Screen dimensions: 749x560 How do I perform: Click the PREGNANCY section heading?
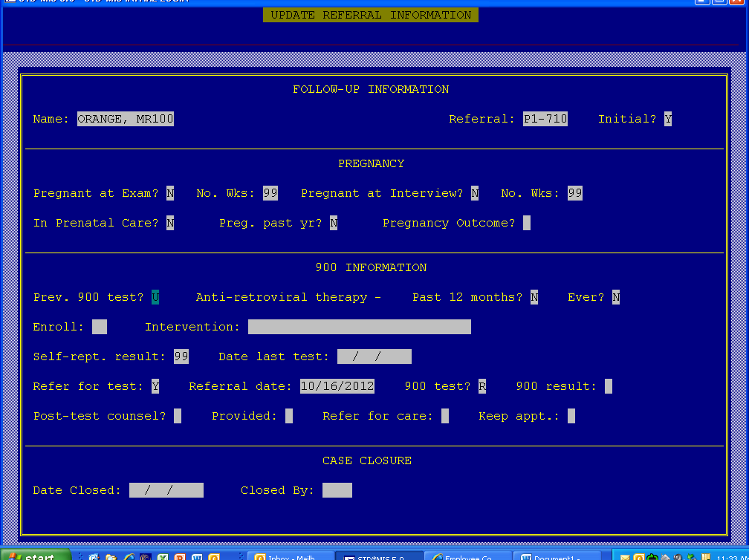pyautogui.click(x=372, y=163)
